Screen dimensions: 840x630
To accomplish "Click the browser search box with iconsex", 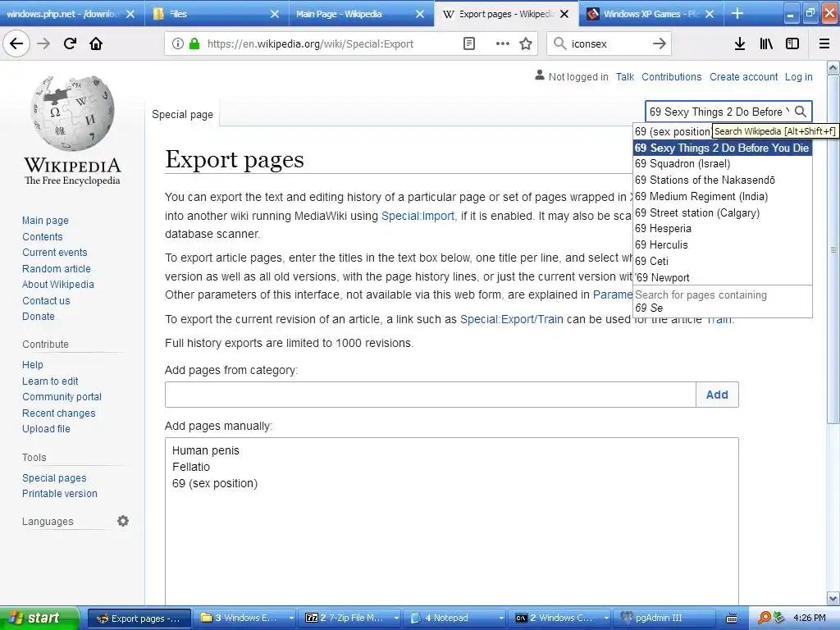I will (x=609, y=44).
